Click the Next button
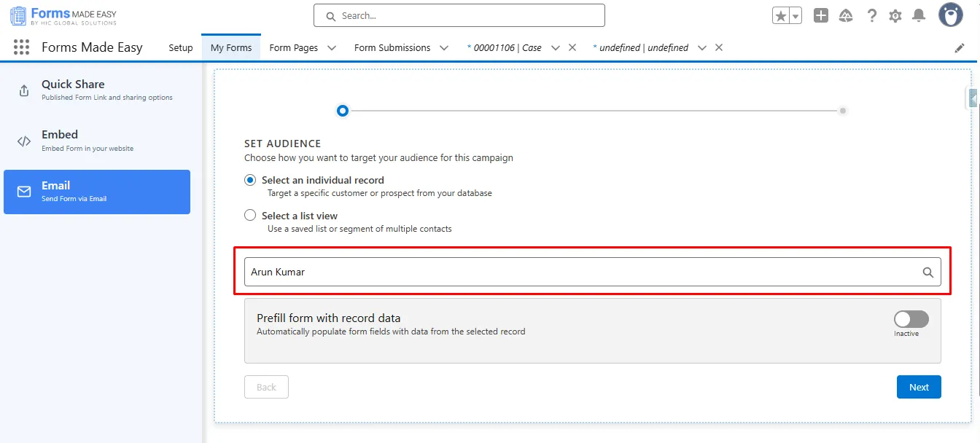This screenshot has width=980, height=443. [919, 387]
